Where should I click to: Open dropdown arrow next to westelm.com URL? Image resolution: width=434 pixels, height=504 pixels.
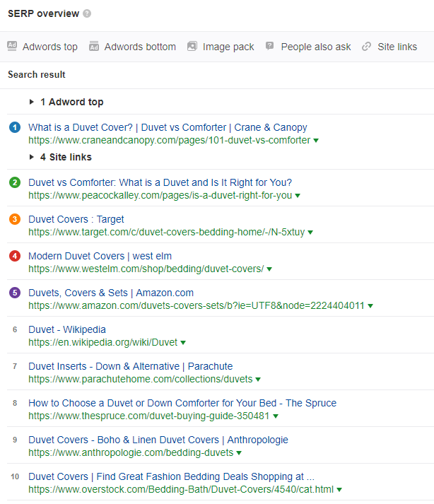click(269, 269)
